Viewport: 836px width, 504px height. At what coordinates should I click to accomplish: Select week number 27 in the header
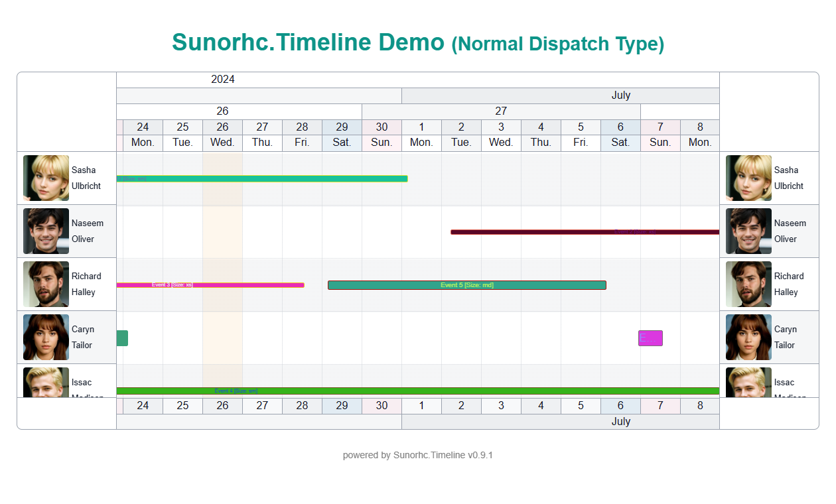pos(501,111)
